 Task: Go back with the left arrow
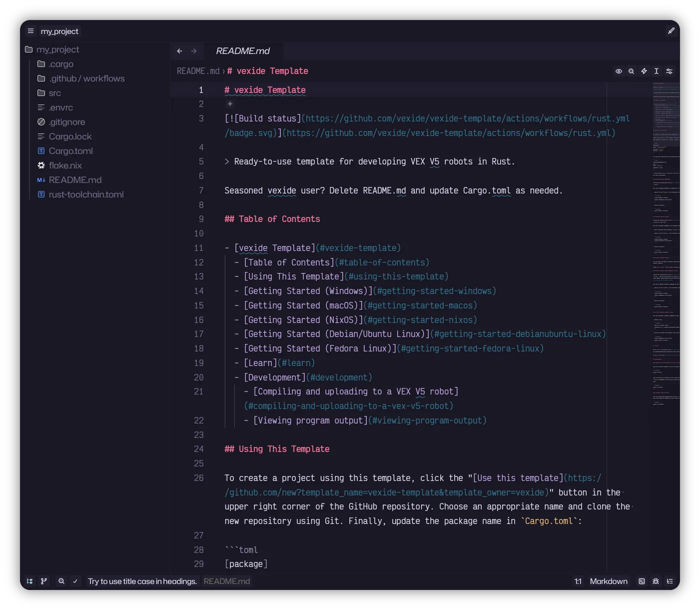[180, 51]
